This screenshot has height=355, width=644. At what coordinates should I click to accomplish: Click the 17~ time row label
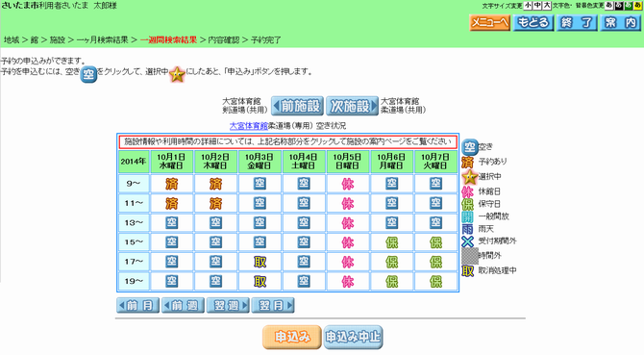[x=134, y=262]
